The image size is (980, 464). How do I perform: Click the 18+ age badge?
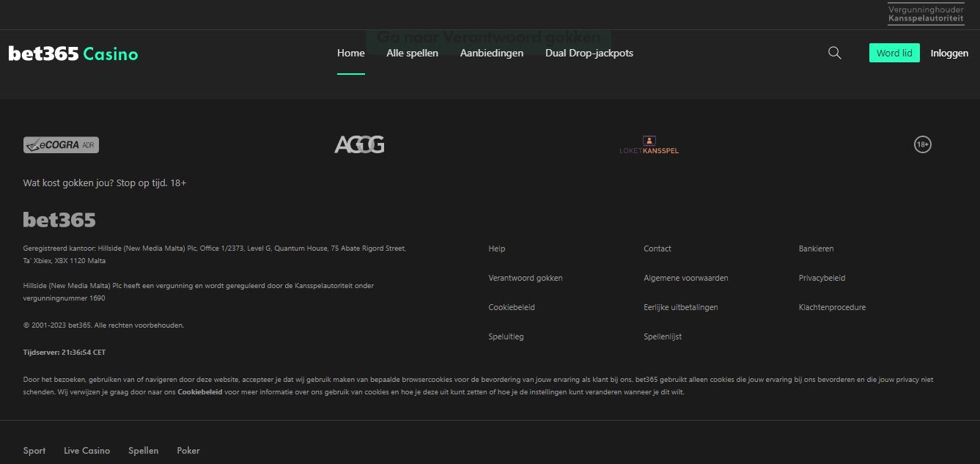pyautogui.click(x=923, y=144)
